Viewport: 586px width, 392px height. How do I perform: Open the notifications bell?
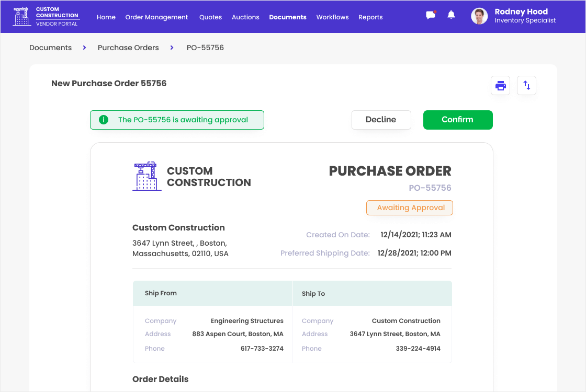(451, 15)
